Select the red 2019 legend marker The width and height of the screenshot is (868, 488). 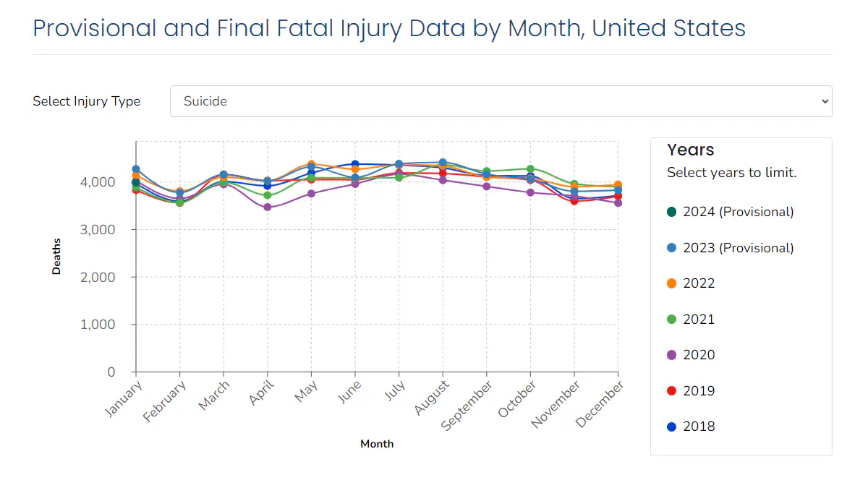[673, 390]
